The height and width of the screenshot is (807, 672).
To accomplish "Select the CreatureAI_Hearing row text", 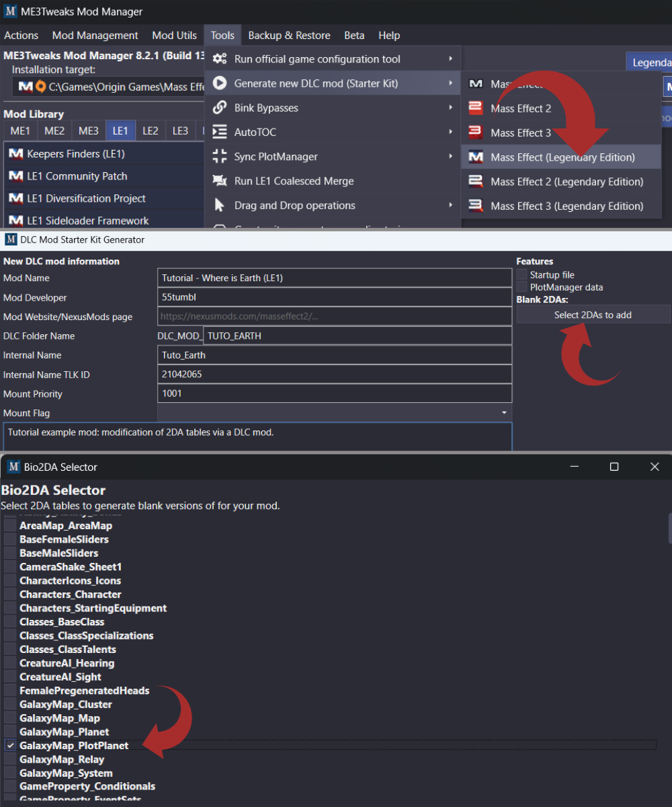I will [x=67, y=663].
